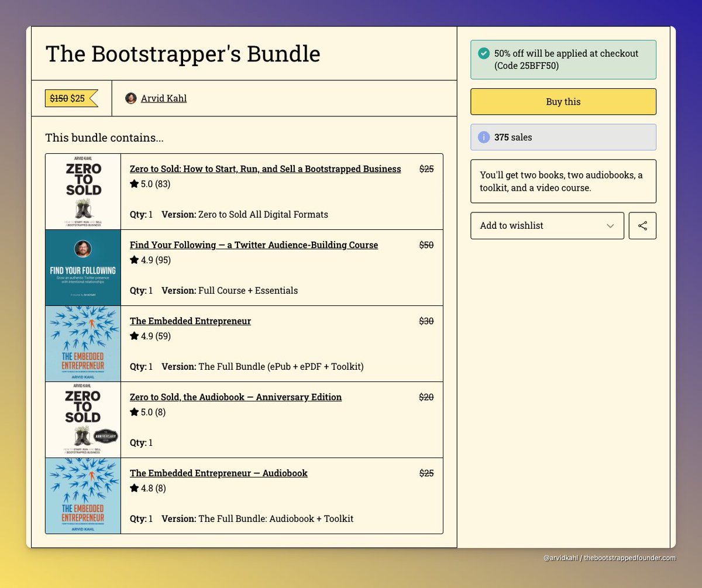Open the Find Your Following course link
This screenshot has height=588, width=702.
[x=253, y=245]
